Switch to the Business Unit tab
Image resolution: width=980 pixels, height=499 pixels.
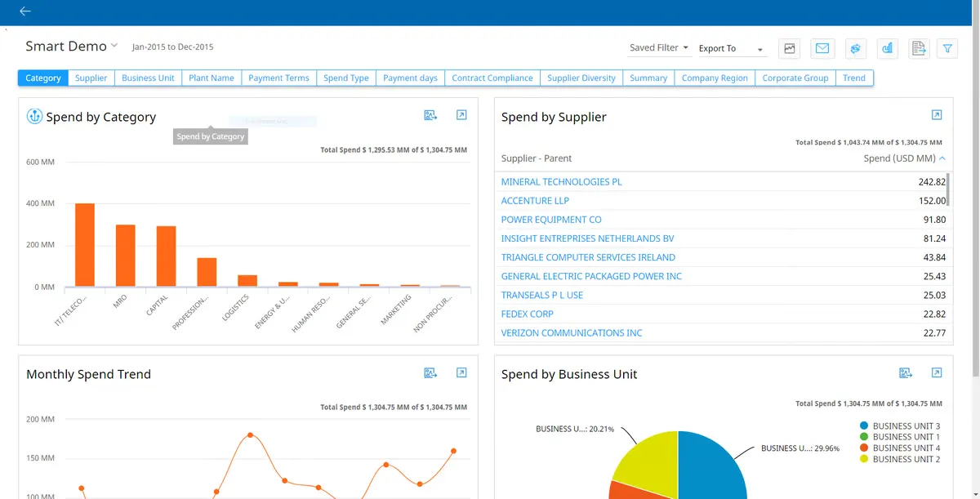[148, 78]
